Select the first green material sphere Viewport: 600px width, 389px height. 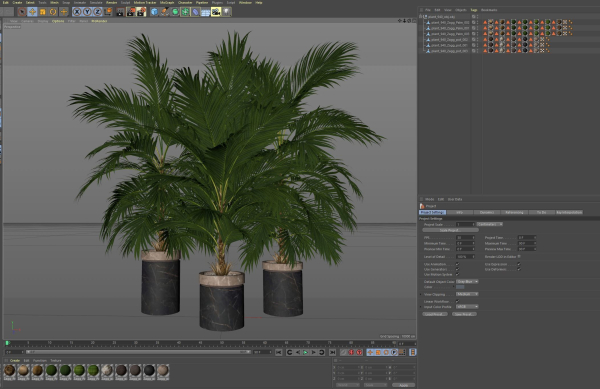51,370
